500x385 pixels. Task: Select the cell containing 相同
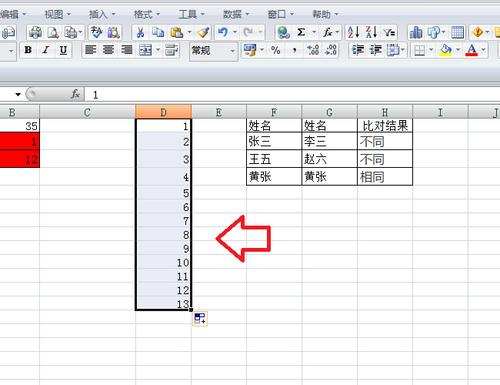click(x=385, y=177)
